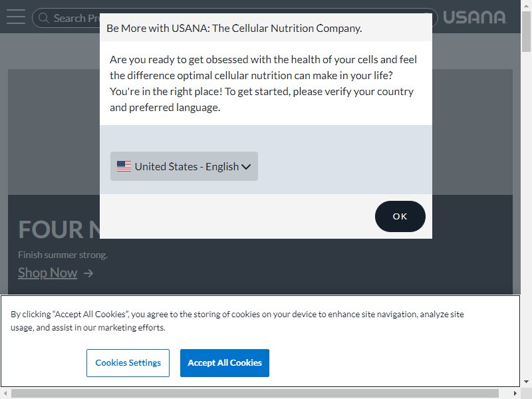This screenshot has height=399, width=532.
Task: Click the FOUR banner heading
Action: pos(59,229)
